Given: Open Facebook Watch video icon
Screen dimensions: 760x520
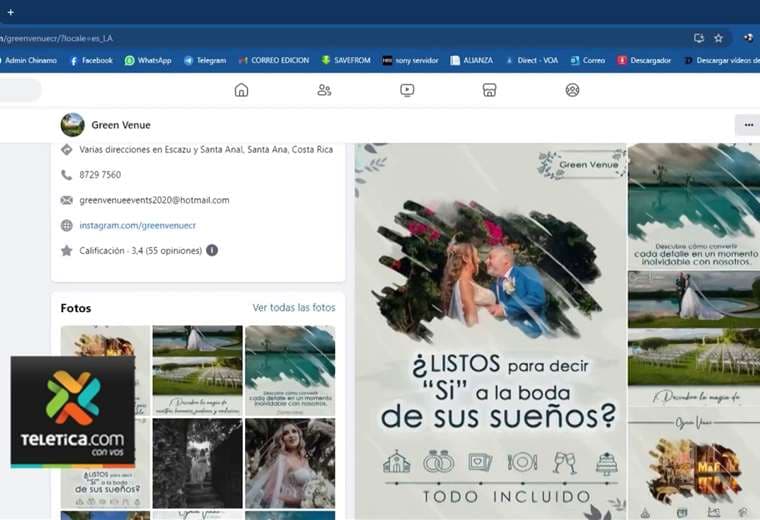Looking at the screenshot, I should pos(407,90).
